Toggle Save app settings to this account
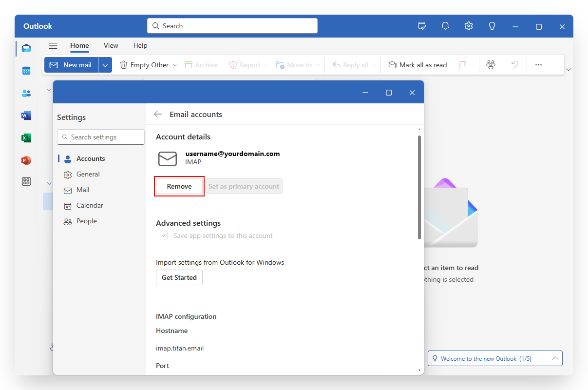The image size is (588, 390). coord(164,235)
